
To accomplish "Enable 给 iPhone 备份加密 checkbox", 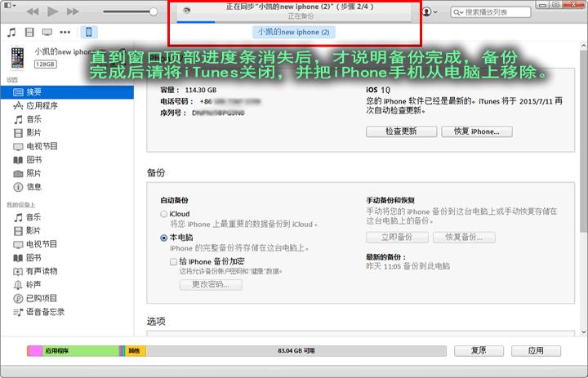I will (x=173, y=262).
